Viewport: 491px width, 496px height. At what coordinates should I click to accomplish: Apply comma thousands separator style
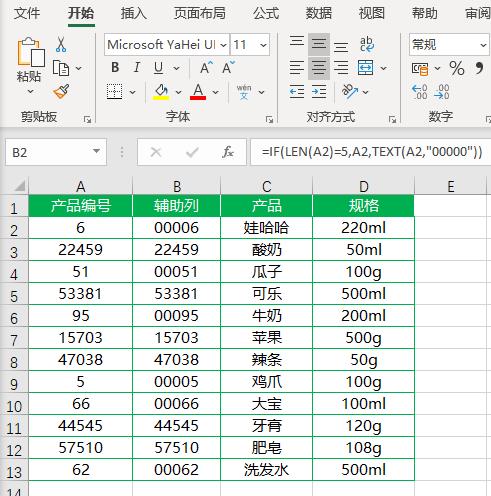(479, 68)
